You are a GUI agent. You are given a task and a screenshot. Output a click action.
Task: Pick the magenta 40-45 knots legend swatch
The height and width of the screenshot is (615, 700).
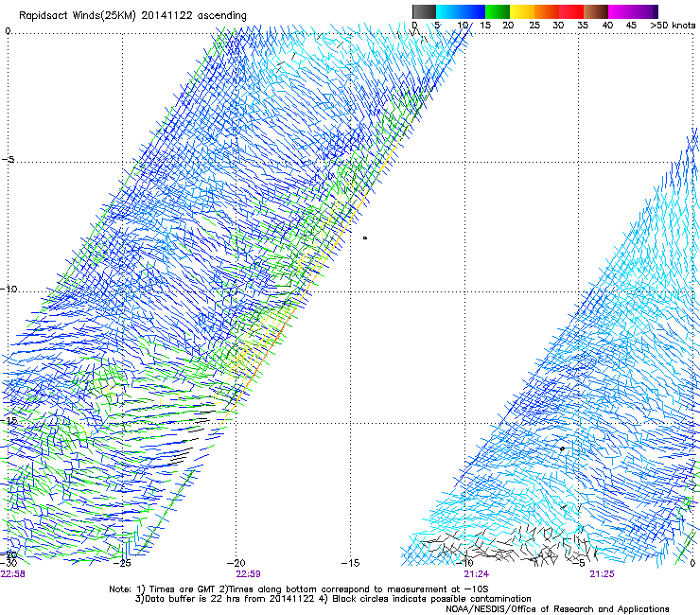pyautogui.click(x=621, y=11)
